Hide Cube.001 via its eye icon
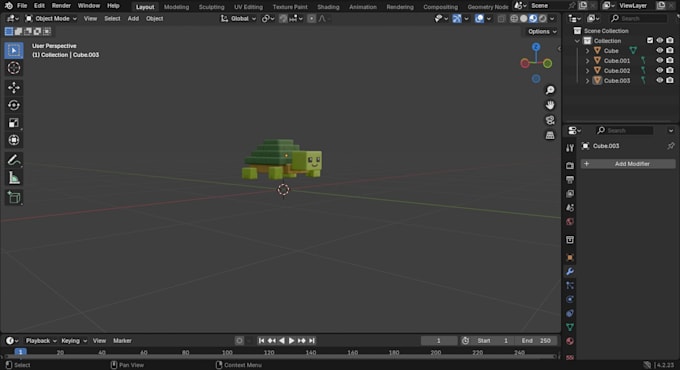This screenshot has width=680, height=370. 660,60
